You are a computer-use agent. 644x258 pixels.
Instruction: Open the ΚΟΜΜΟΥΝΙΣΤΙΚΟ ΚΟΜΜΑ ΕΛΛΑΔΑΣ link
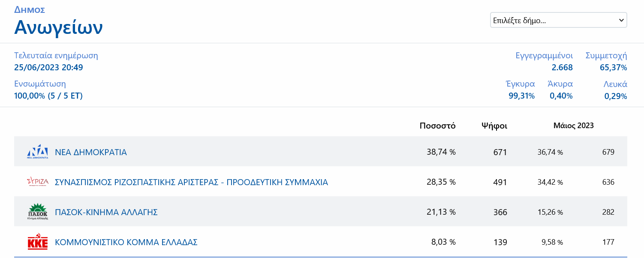pos(126,242)
